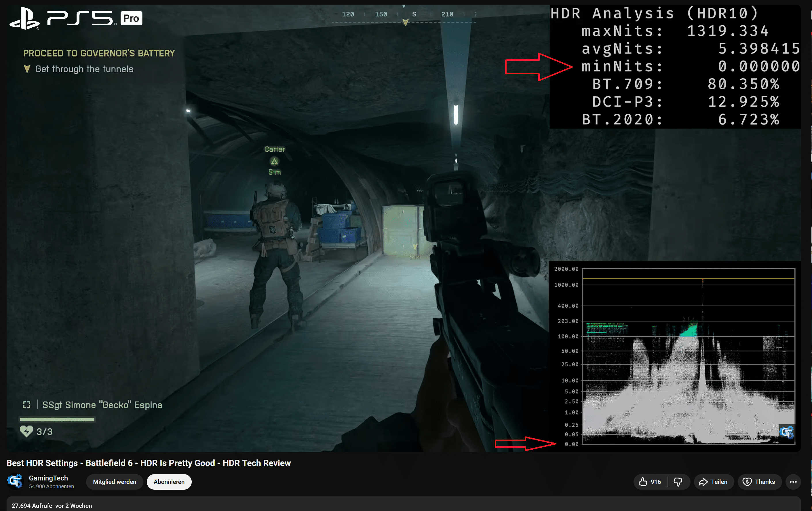Click the heart health icon next to 3/3
812x511 pixels.
point(26,431)
